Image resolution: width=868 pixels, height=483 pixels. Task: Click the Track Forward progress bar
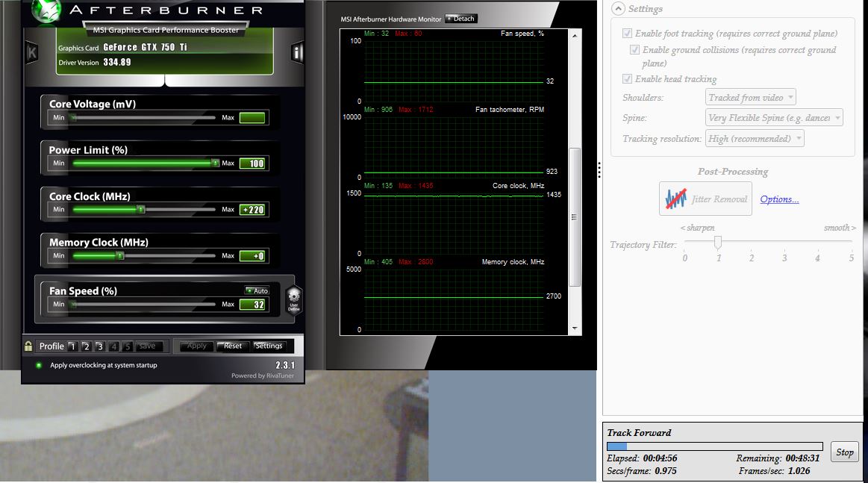(x=715, y=446)
